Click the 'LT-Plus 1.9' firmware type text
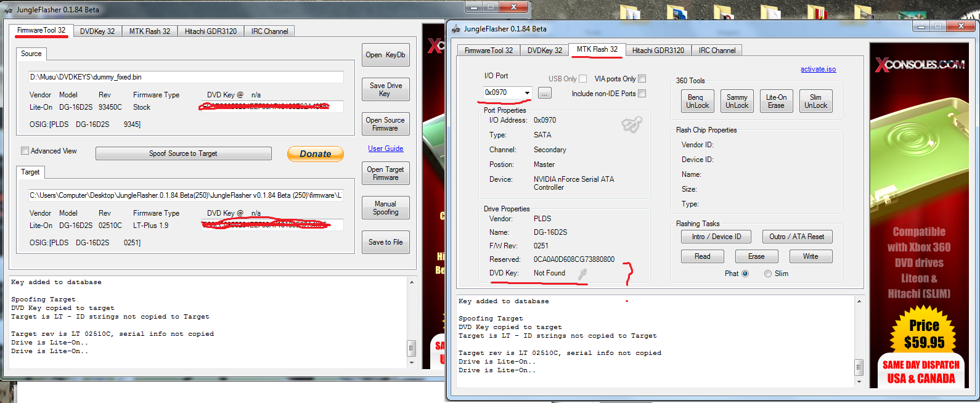Screen dimensions: 980x403 150,226
